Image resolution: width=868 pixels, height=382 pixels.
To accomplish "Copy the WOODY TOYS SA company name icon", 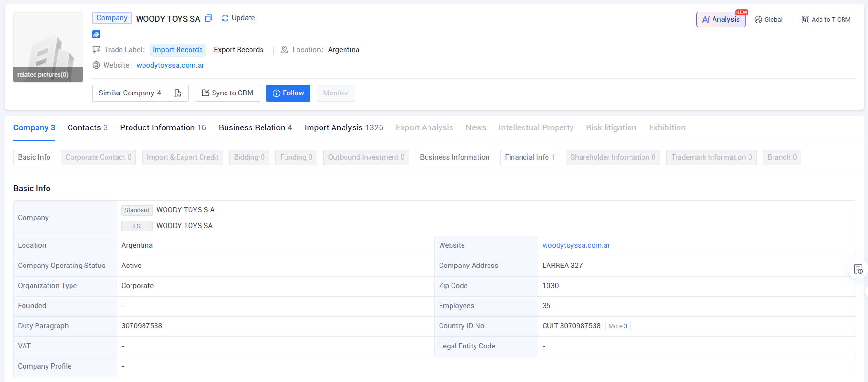I will [208, 18].
